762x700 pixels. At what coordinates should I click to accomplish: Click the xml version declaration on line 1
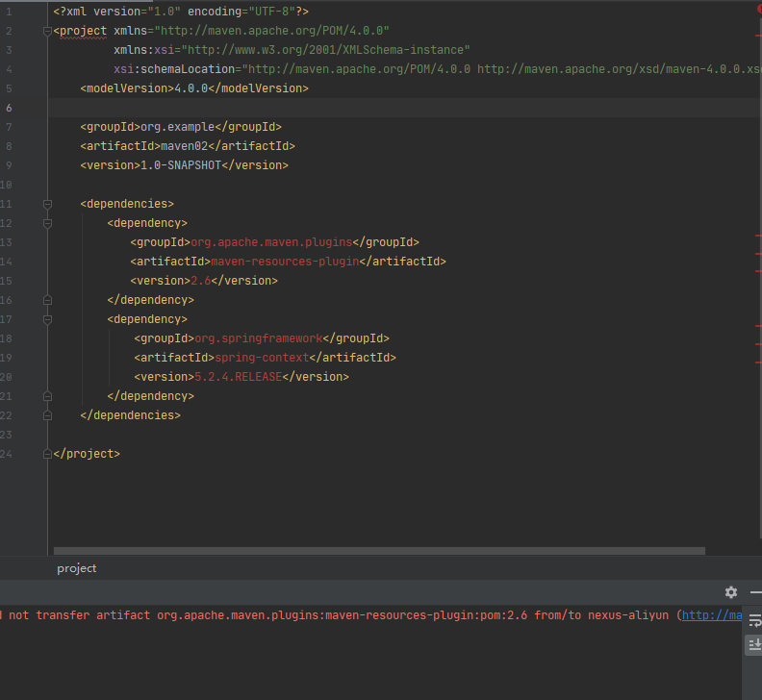pos(181,12)
